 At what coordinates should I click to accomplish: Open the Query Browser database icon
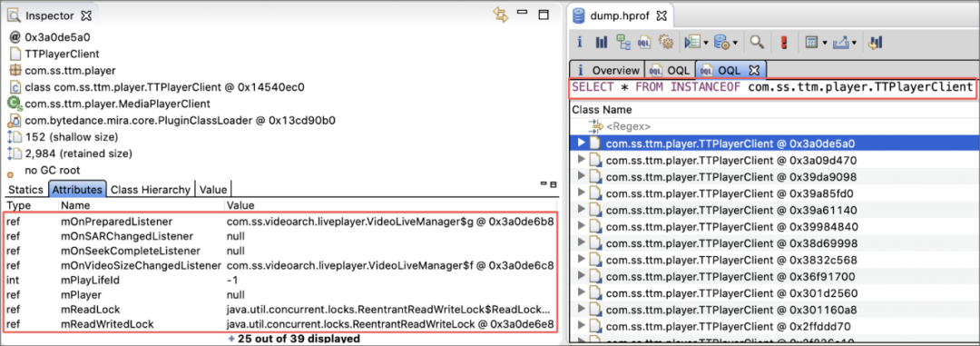tap(721, 43)
